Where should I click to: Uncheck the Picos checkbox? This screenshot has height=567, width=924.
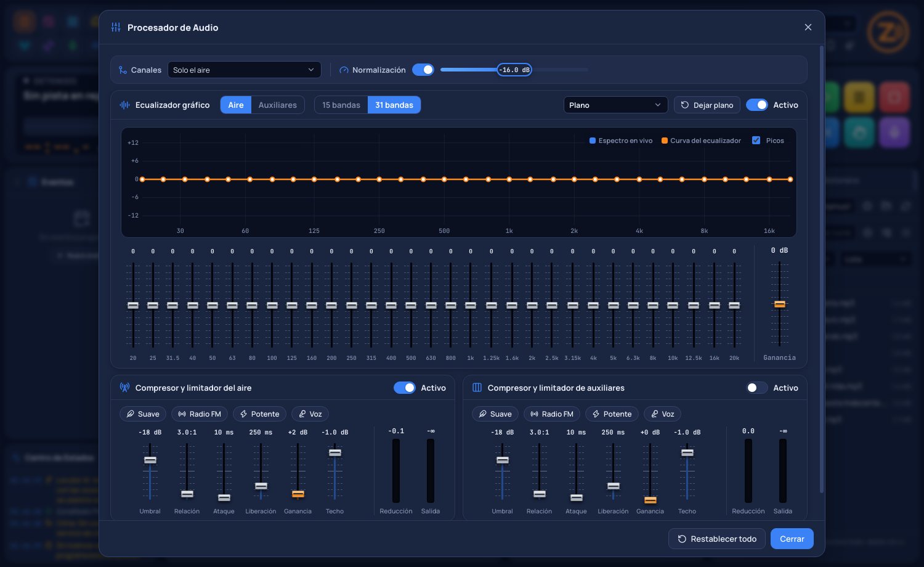pos(756,141)
